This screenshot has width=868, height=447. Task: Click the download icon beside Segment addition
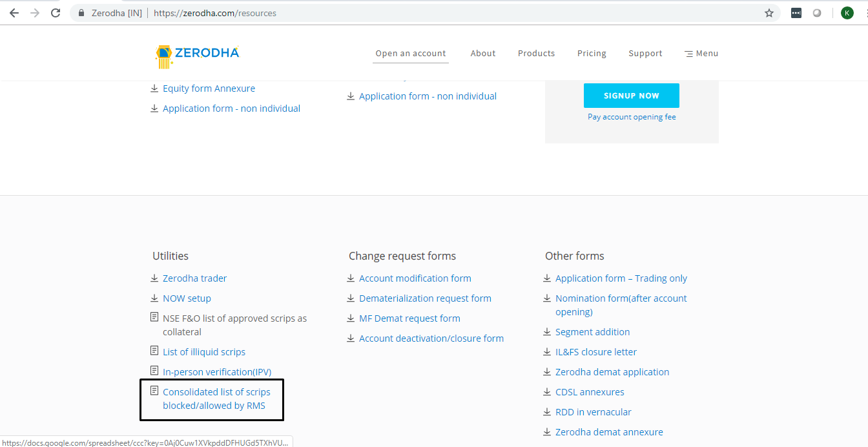coord(547,332)
